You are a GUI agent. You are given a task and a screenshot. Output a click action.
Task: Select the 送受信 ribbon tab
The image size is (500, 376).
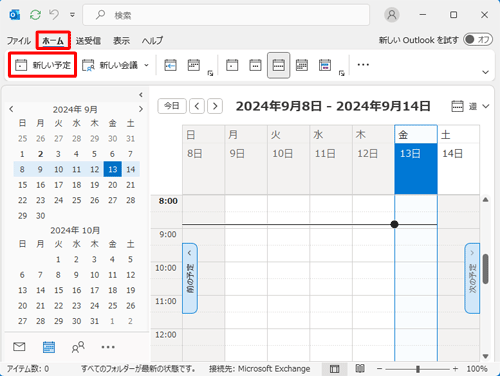click(88, 41)
